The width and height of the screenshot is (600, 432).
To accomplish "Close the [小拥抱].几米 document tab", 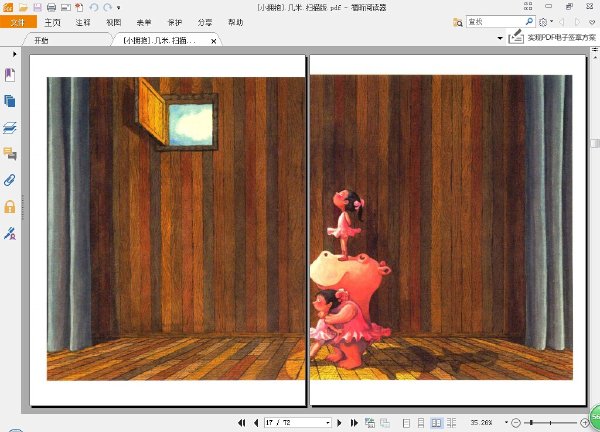I will pyautogui.click(x=214, y=41).
